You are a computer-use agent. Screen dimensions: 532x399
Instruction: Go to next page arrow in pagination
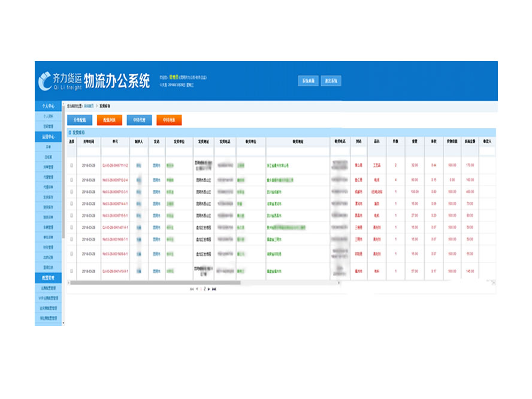pyautogui.click(x=208, y=288)
